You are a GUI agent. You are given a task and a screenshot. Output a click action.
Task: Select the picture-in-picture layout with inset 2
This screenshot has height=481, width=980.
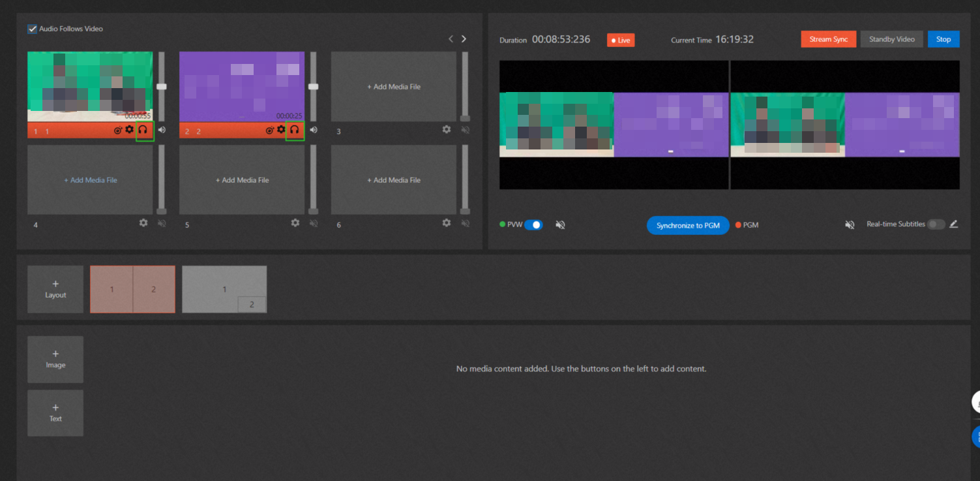click(x=224, y=289)
